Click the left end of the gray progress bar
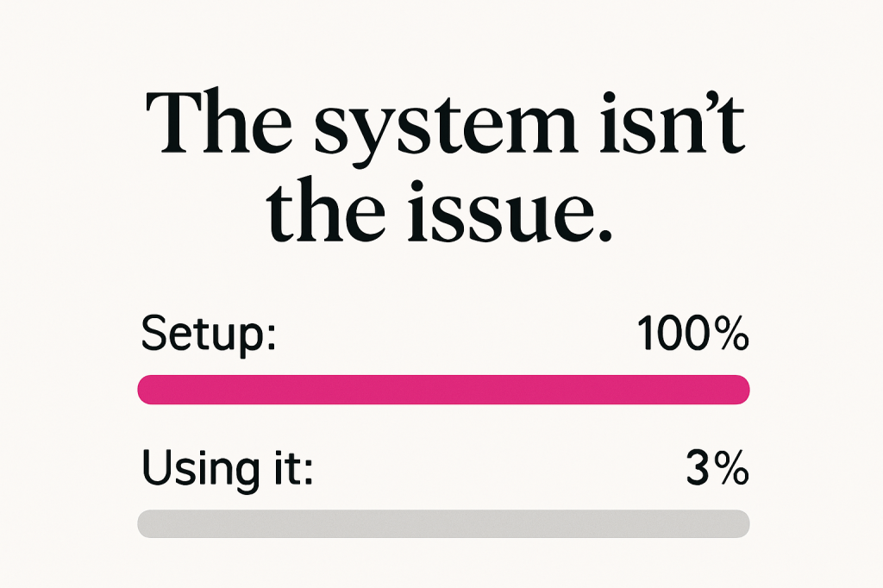Screen dimensions: 883x588 pyautogui.click(x=147, y=523)
